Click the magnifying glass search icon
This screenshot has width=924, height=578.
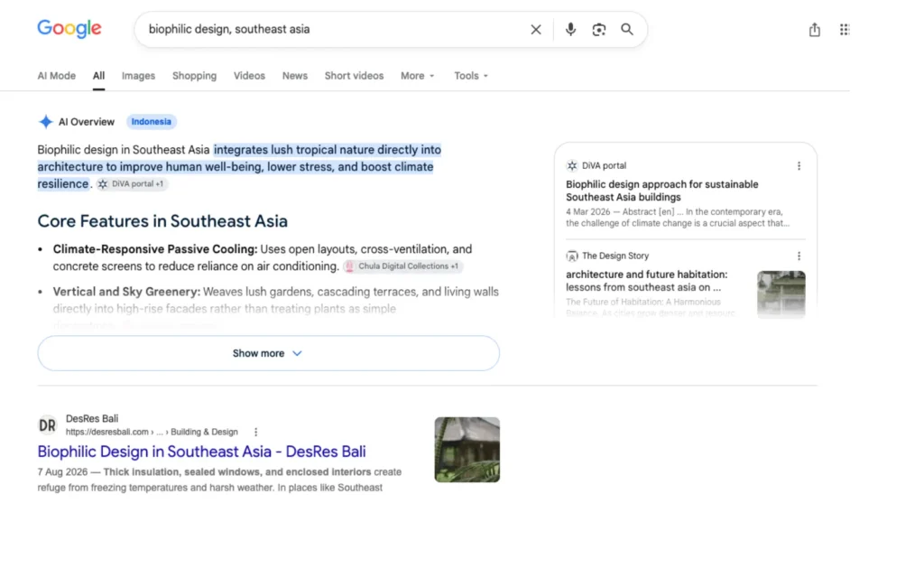pyautogui.click(x=627, y=30)
